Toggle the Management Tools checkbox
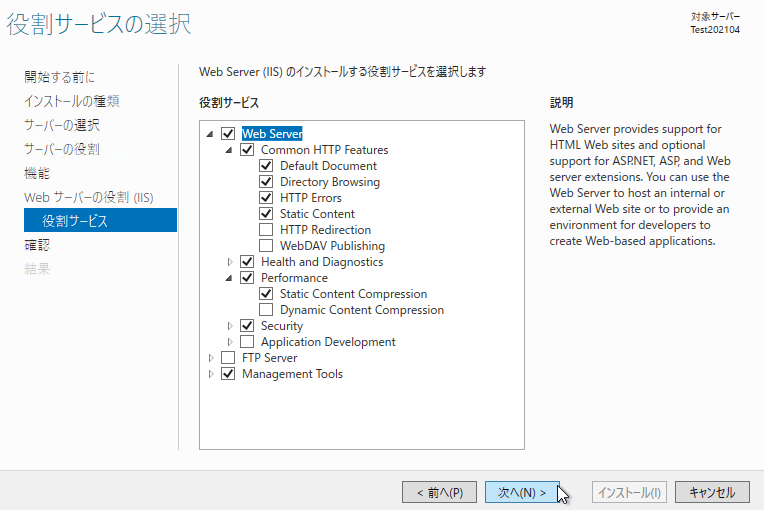The width and height of the screenshot is (764, 510). 228,374
